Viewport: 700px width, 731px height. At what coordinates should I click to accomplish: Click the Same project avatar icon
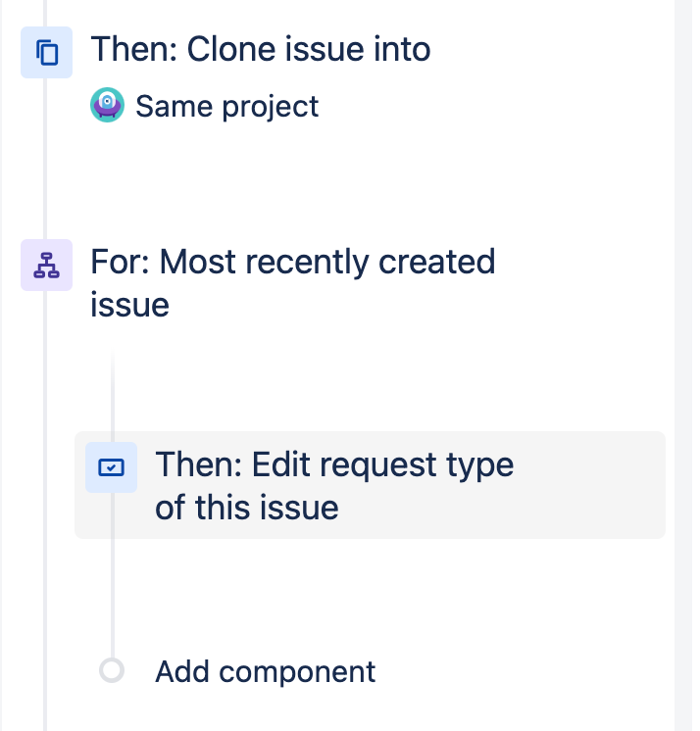click(107, 105)
